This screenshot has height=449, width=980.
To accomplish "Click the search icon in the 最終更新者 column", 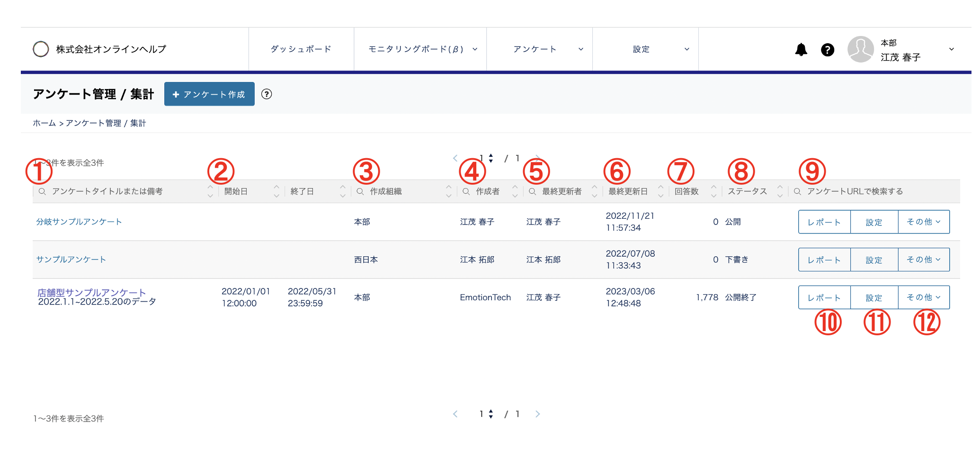I will 531,191.
